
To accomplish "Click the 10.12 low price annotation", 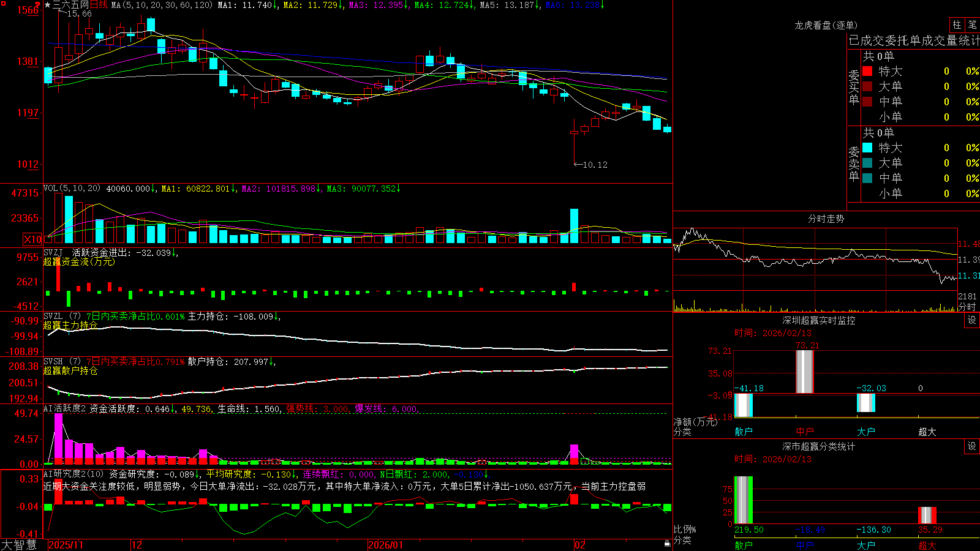I will [595, 164].
